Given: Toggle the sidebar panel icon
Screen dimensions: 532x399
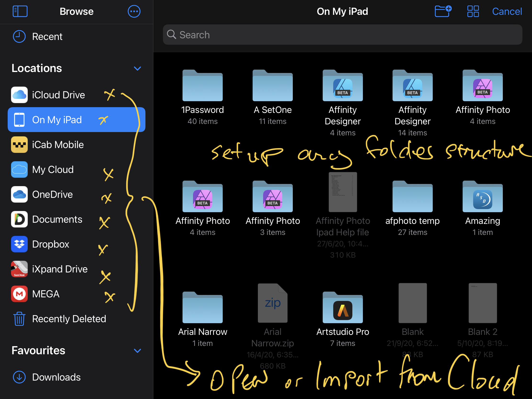Looking at the screenshot, I should pyautogui.click(x=20, y=11).
